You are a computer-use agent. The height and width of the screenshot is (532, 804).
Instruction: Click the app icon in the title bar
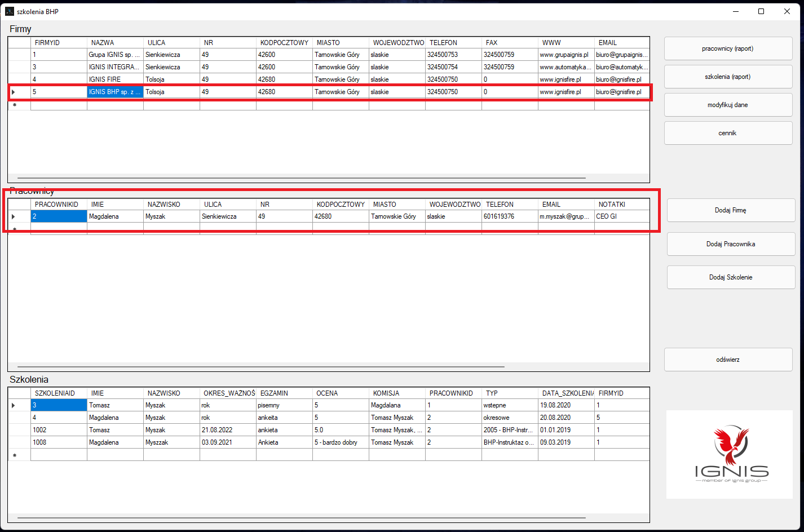10,11
